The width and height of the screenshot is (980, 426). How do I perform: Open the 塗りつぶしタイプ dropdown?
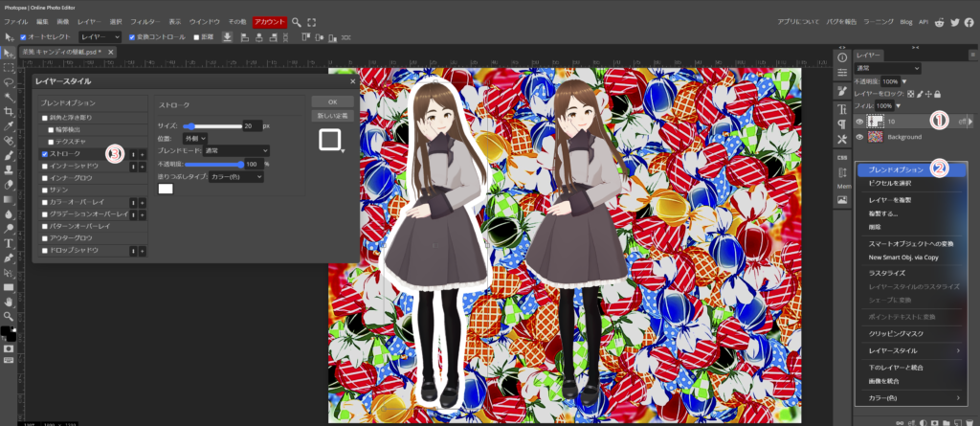235,177
